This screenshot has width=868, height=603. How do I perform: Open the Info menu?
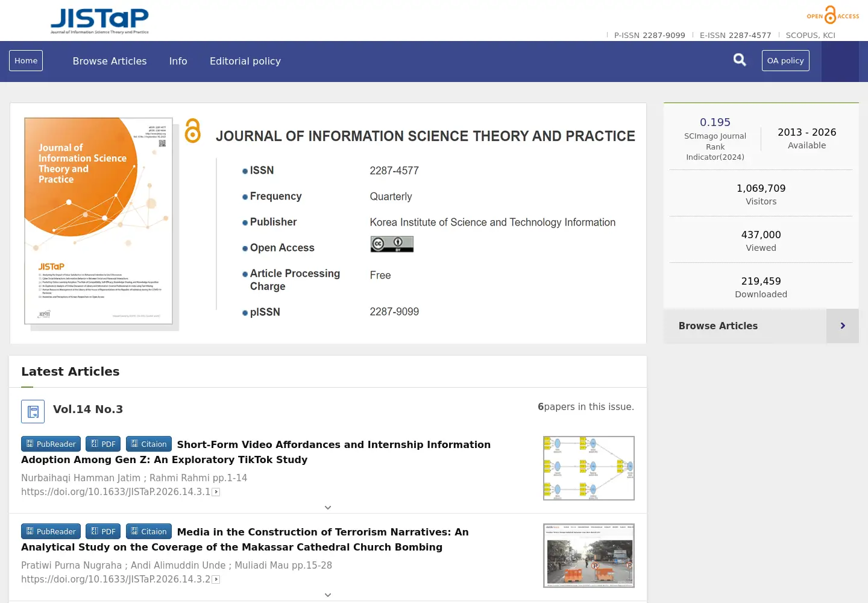[178, 61]
